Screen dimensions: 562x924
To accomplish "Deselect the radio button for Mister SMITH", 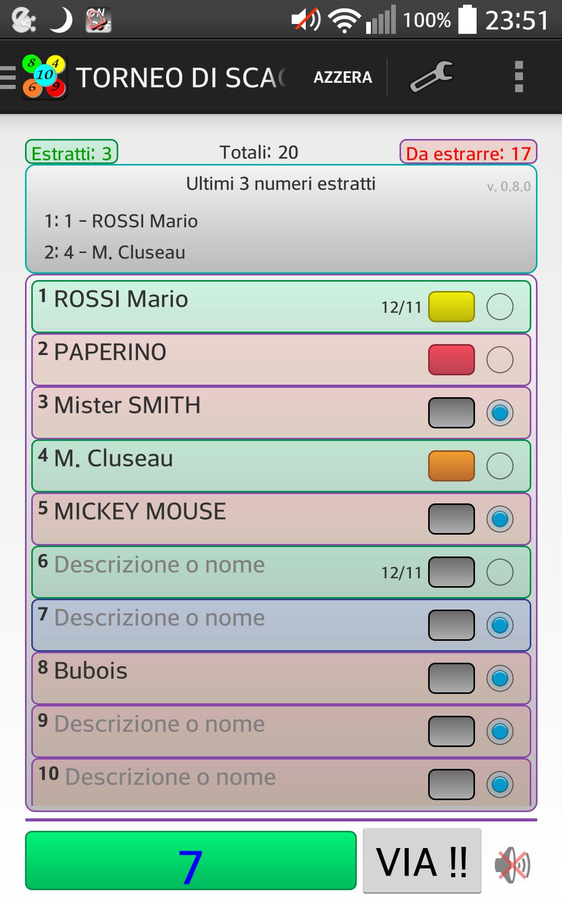I will coord(499,413).
